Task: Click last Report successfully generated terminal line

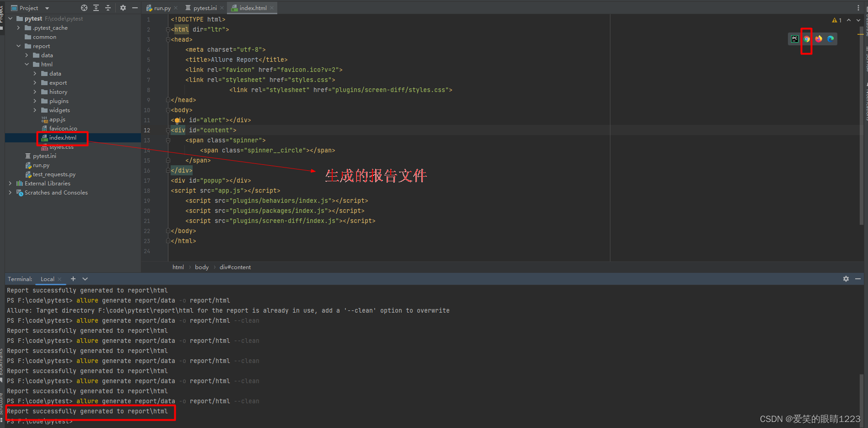Action: pos(87,412)
